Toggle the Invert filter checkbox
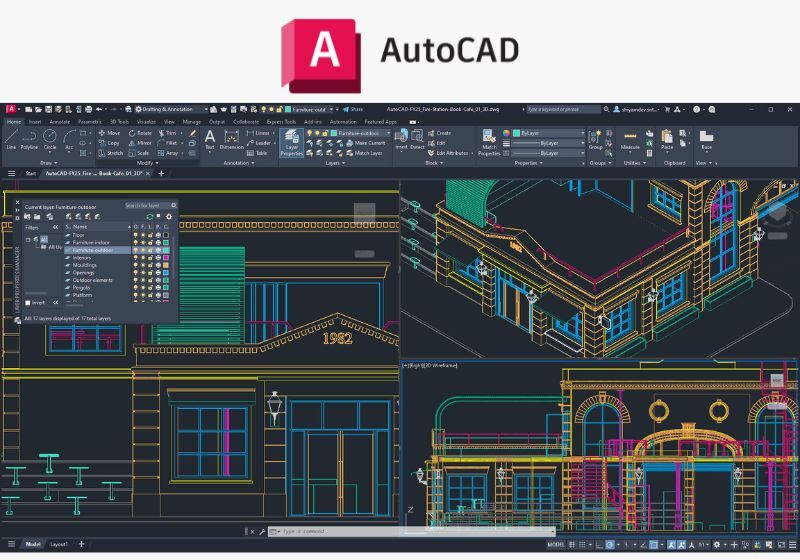 pyautogui.click(x=28, y=303)
